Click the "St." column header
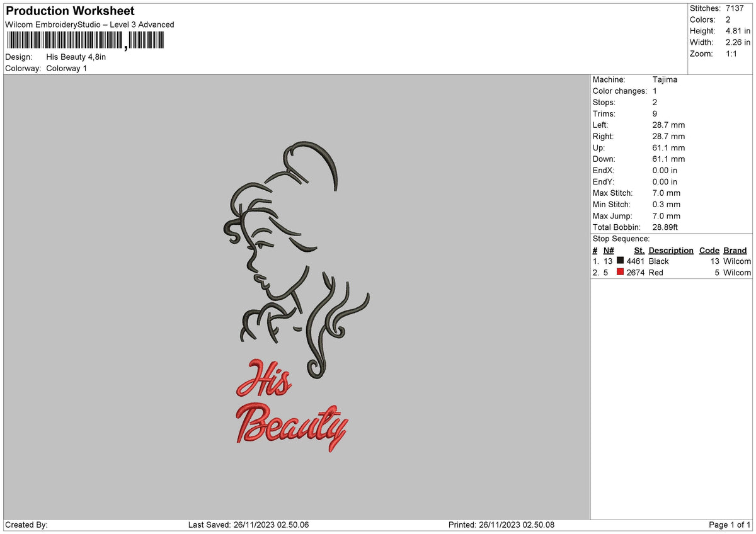Image resolution: width=756 pixels, height=534 pixels. (639, 250)
